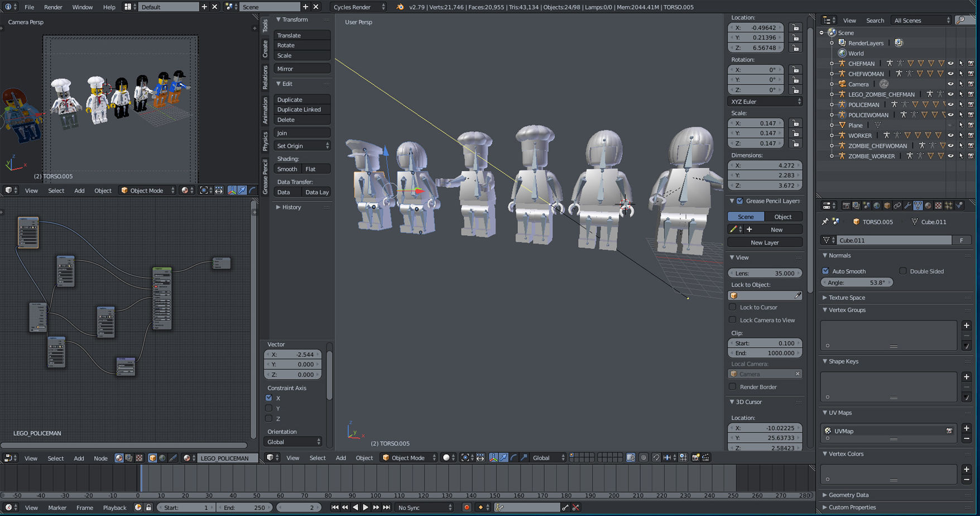Select the translate manipulator arrow icon
Screen dimensions: 980x516
coord(503,457)
